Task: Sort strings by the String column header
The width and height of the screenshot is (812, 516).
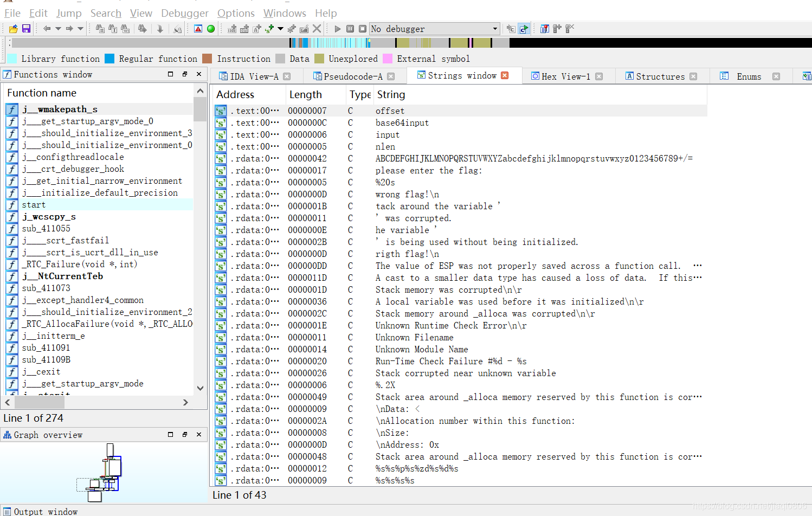Action: pyautogui.click(x=540, y=94)
